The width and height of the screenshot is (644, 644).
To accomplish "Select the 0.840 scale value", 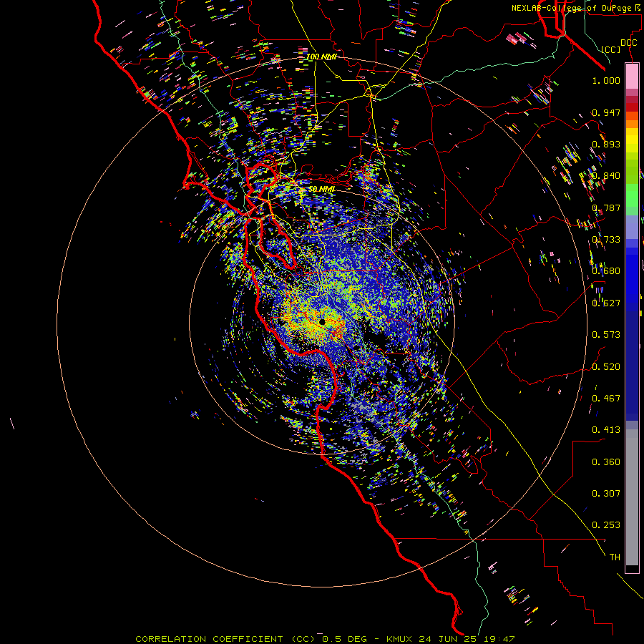I will pos(606,176).
